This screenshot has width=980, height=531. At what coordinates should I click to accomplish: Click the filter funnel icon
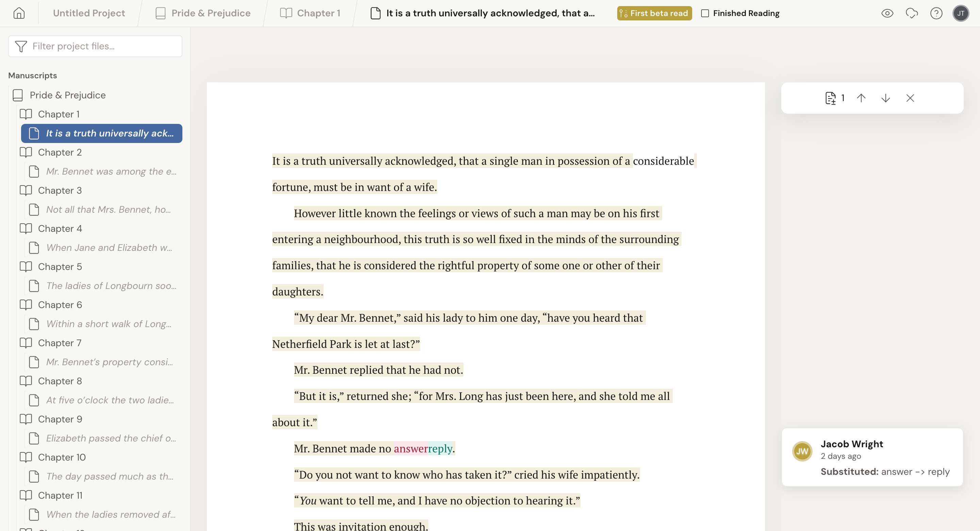pyautogui.click(x=21, y=46)
